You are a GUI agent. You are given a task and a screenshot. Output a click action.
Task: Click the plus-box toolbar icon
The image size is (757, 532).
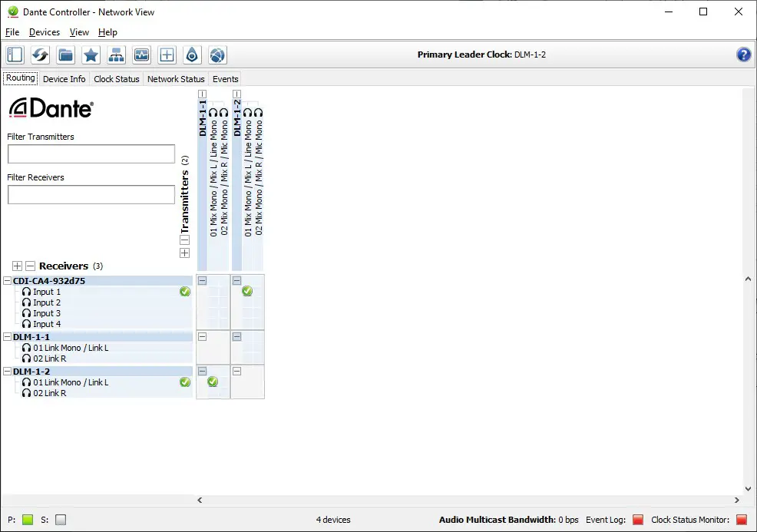(x=167, y=55)
